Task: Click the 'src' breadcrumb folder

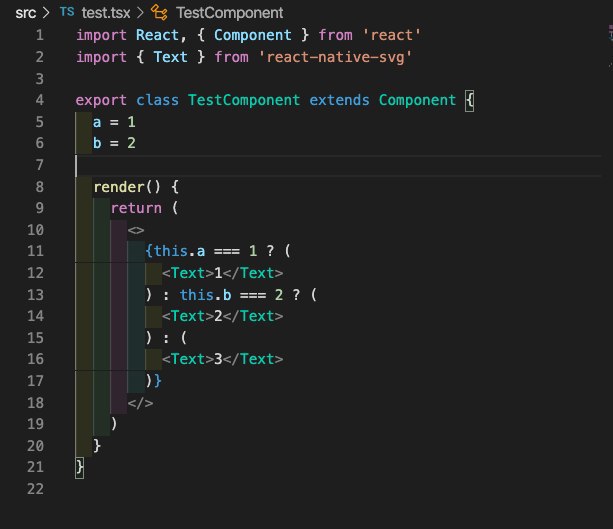Action: (26, 13)
